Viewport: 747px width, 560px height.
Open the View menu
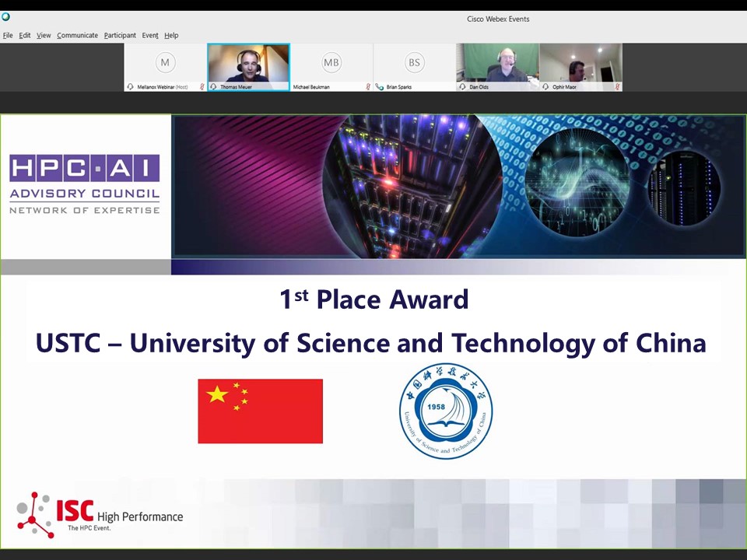pos(44,35)
